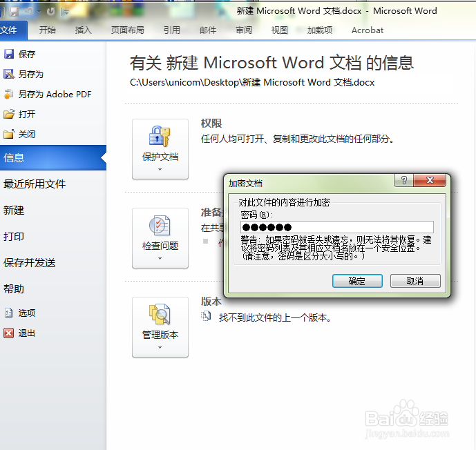
Task: Click the 管理版本 button label
Action: [x=160, y=335]
